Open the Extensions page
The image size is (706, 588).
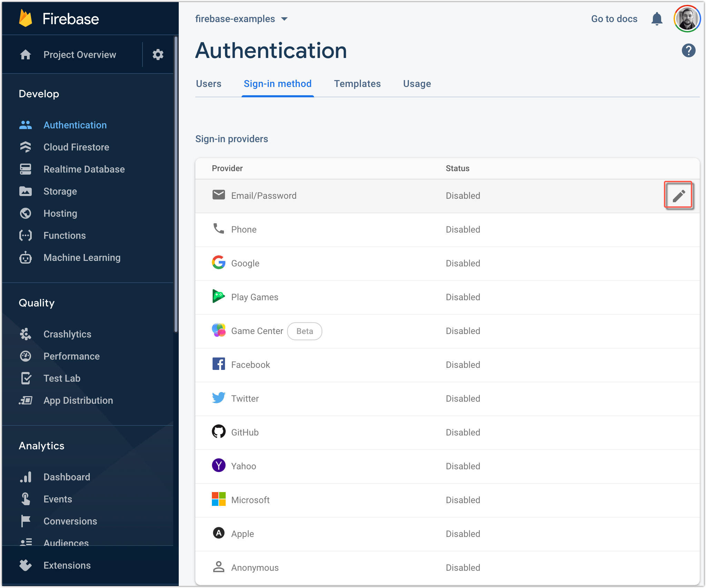67,565
